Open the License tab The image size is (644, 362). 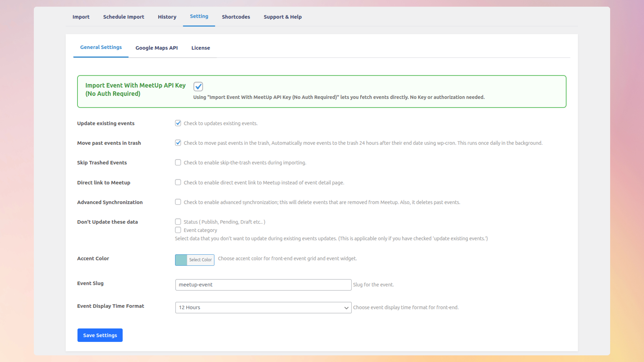point(201,48)
